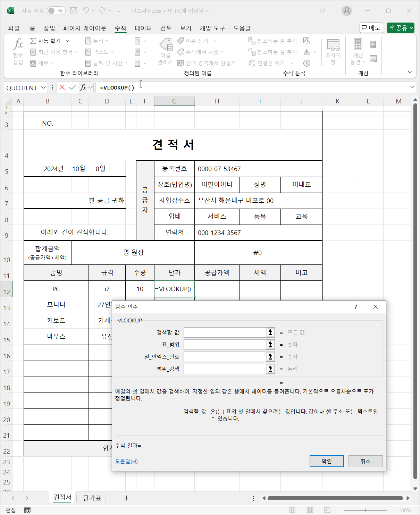Click the 메모 (Comments) button
The width and height of the screenshot is (420, 515).
point(371,28)
